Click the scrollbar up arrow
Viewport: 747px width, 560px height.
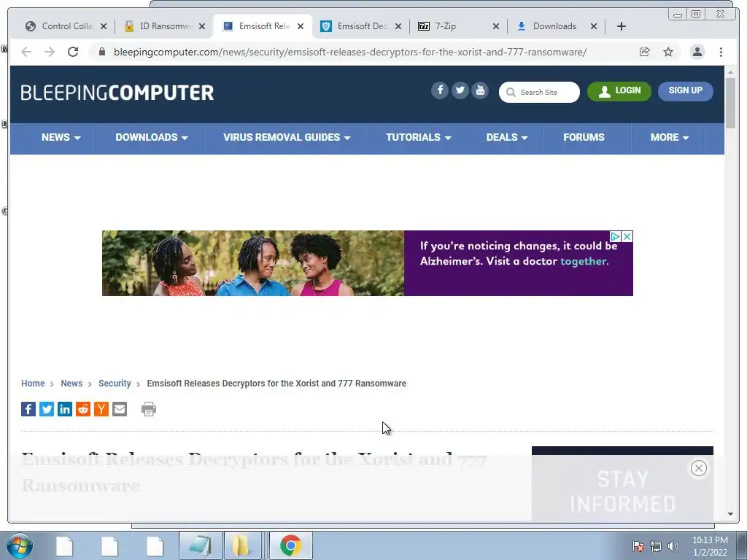pyautogui.click(x=730, y=72)
